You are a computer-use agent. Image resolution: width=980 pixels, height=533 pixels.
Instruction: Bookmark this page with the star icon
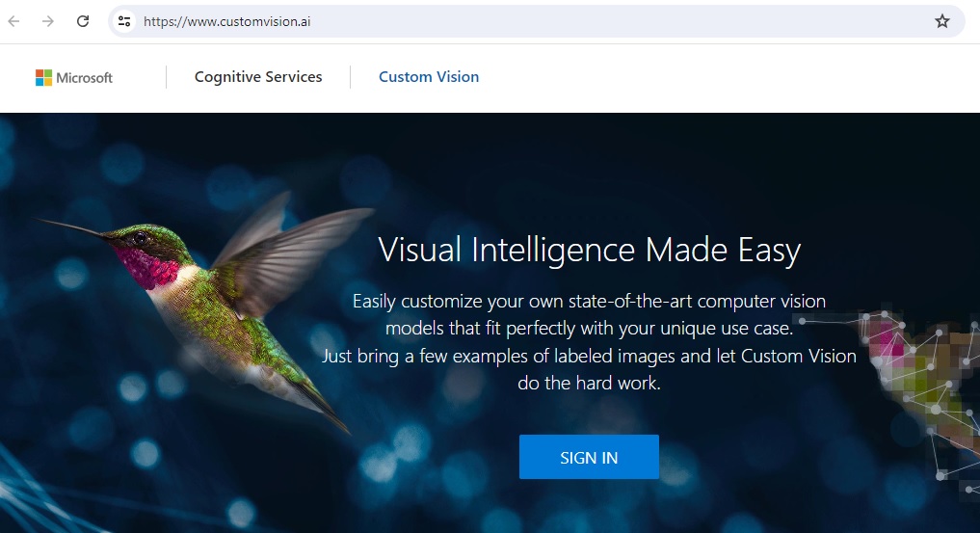coord(942,21)
